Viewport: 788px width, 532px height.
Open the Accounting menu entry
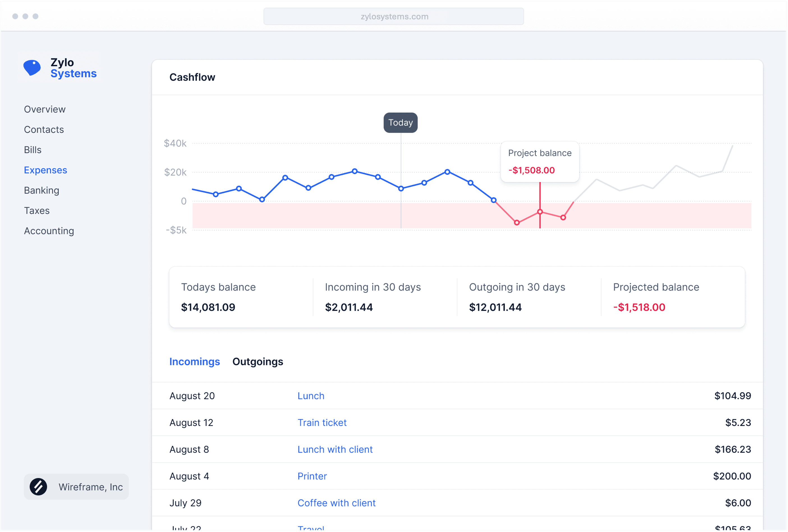(49, 230)
